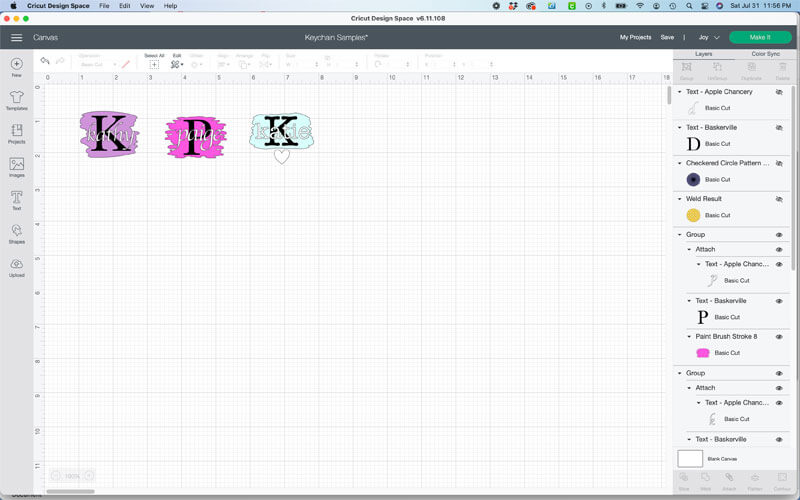Viewport: 800px width, 500px height.
Task: Collapse the Baskerville D text layer
Action: click(x=680, y=128)
